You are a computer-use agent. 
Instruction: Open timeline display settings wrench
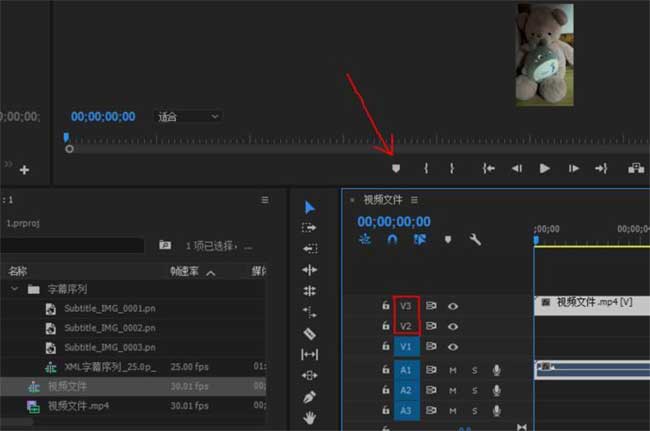tap(475, 240)
